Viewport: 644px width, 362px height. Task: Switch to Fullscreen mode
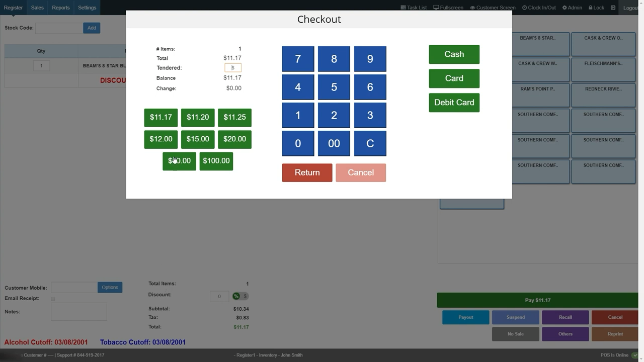click(448, 8)
